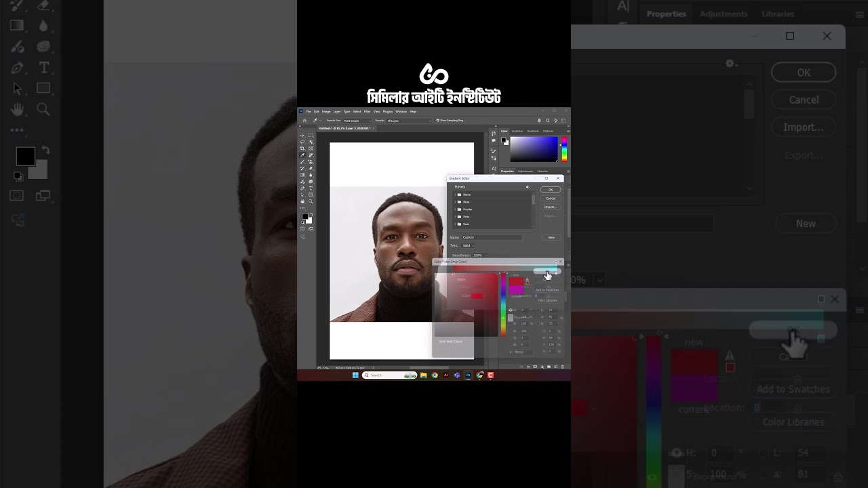Select the Spot Healing Brush tool

[311, 155]
